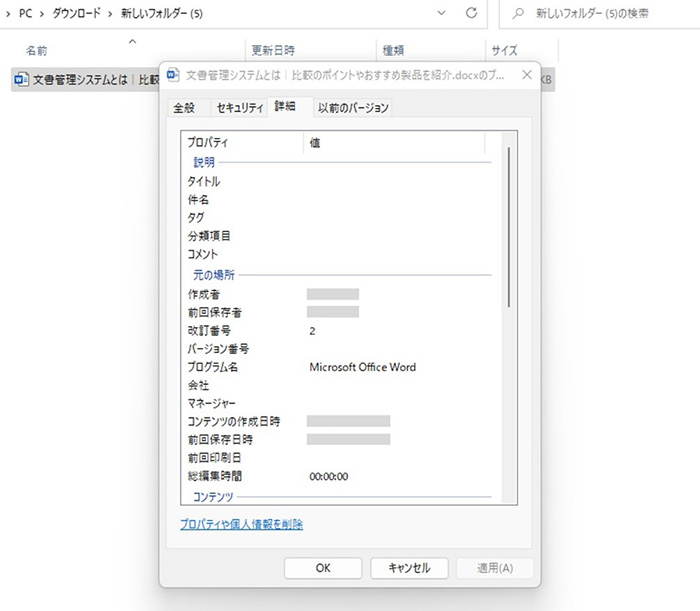
Task: Click the プロパティ column header
Action: point(242,142)
